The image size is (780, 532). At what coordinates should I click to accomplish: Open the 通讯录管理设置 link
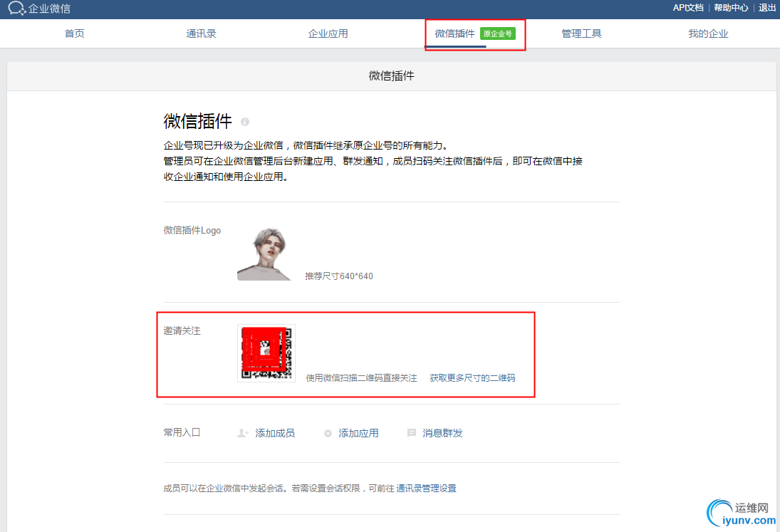point(426,489)
